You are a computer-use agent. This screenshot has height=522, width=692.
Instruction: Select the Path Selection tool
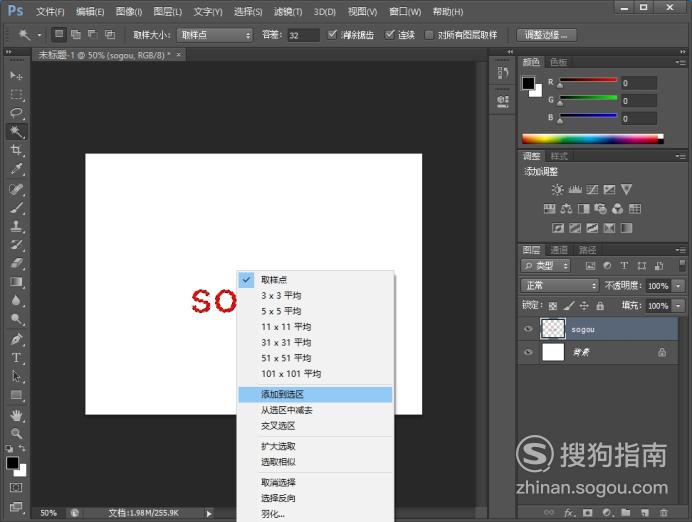pyautogui.click(x=16, y=376)
